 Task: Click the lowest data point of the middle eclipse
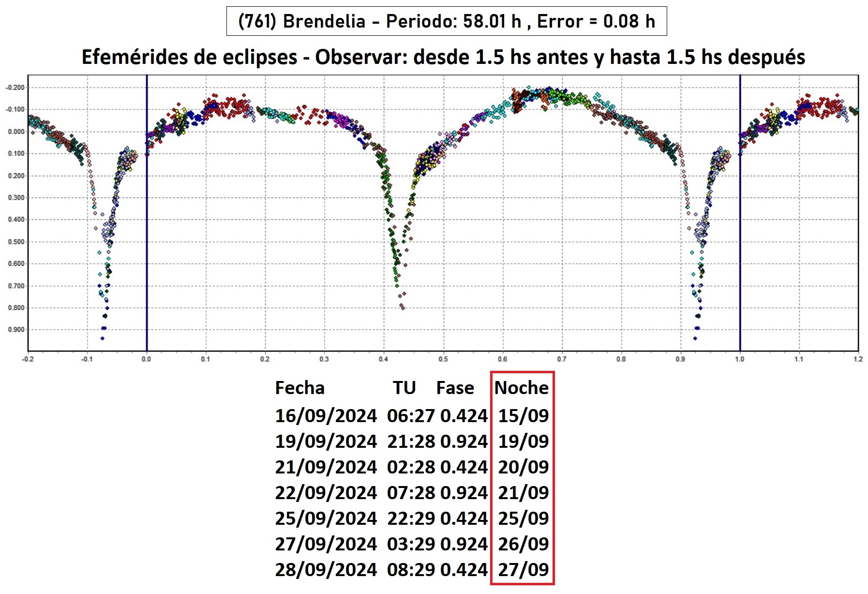tap(403, 308)
